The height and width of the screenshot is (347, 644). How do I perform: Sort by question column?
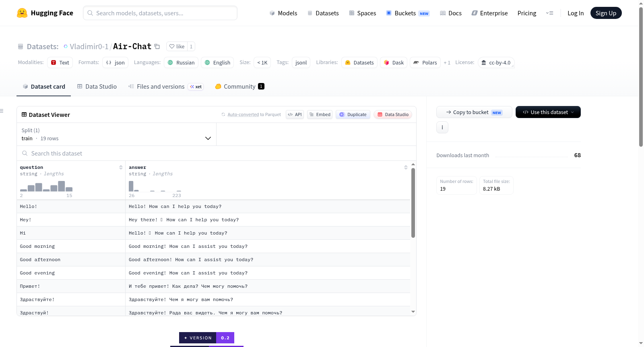(x=121, y=167)
